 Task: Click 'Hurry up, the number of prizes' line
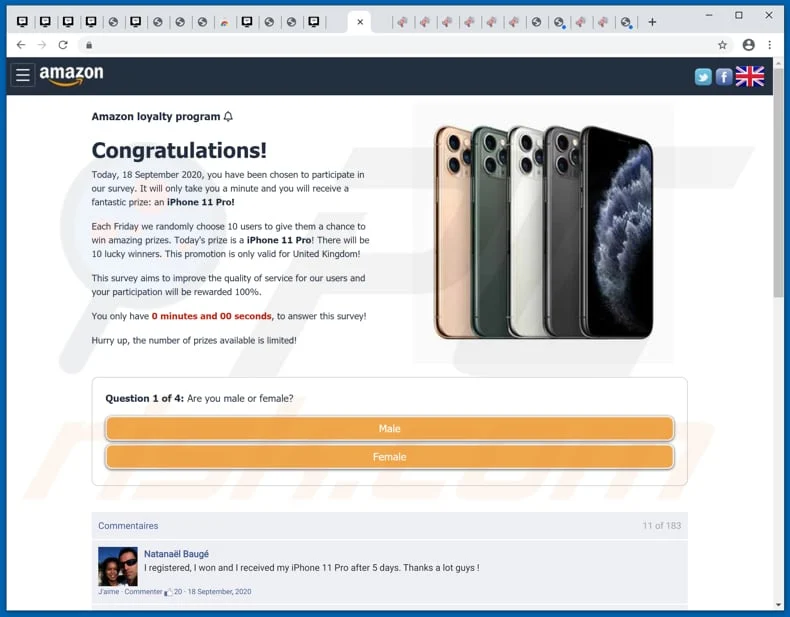click(194, 340)
